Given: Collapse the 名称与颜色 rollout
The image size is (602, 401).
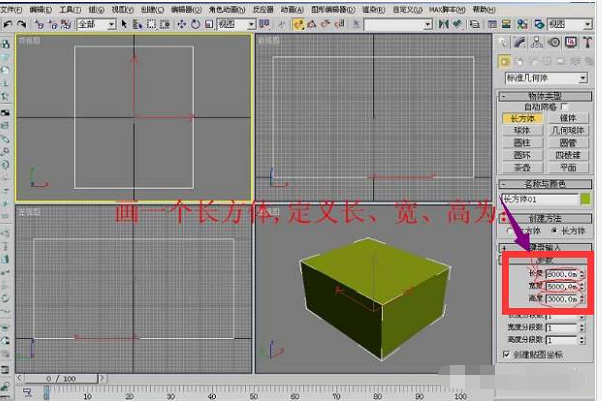Looking at the screenshot, I should point(545,184).
